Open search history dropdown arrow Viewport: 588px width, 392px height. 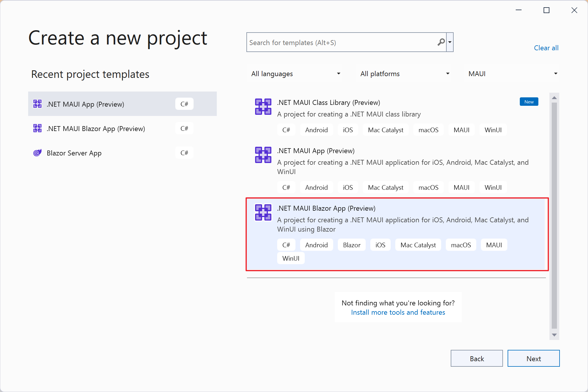[450, 42]
